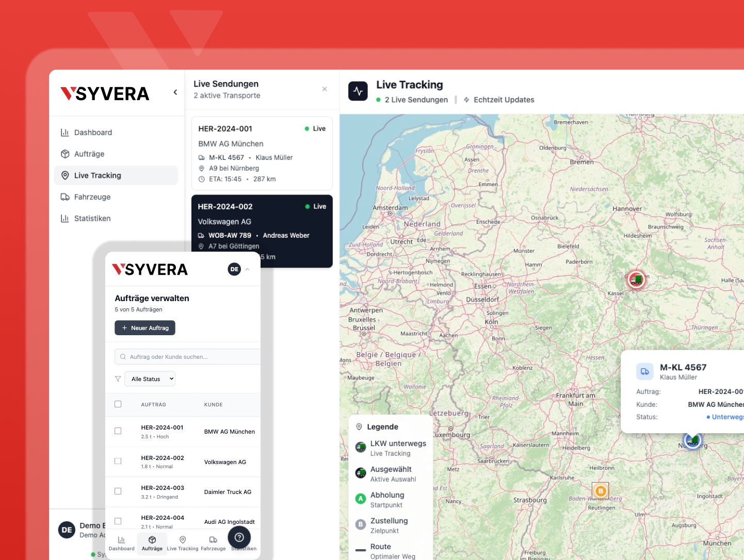Click the filter funnel icon beside Alle Status
The width and height of the screenshot is (744, 560).
pyautogui.click(x=118, y=379)
